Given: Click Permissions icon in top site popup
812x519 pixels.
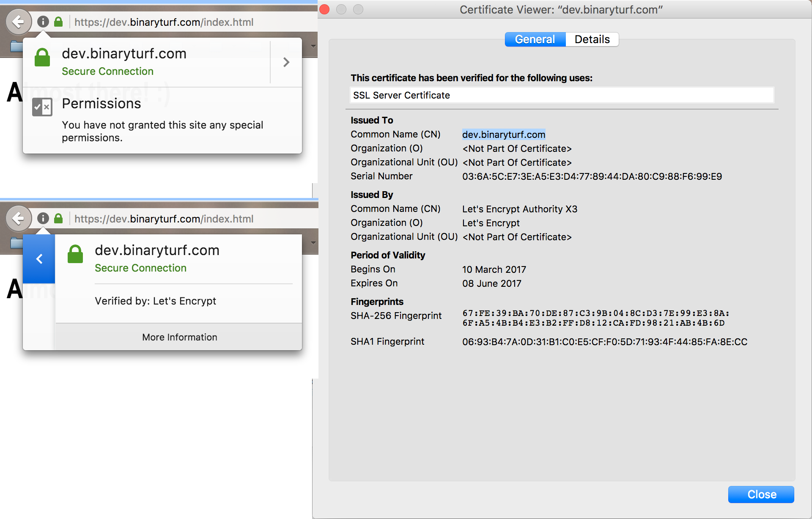Looking at the screenshot, I should click(42, 107).
